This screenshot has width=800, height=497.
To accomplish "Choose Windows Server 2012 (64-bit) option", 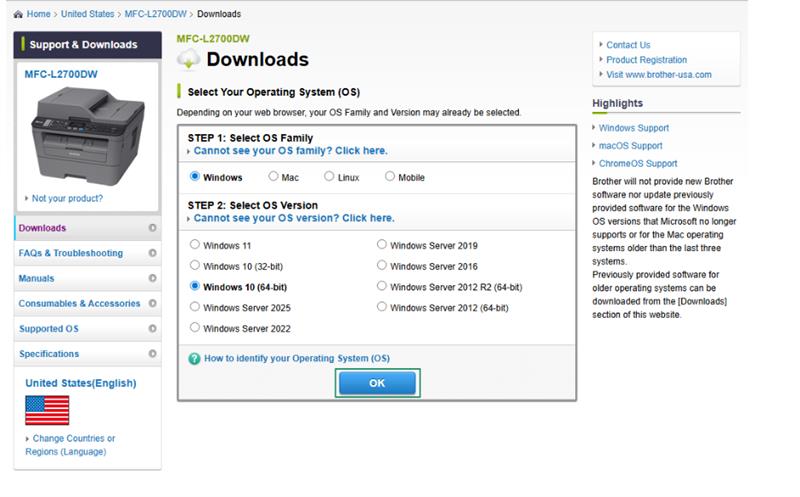I will 382,307.
